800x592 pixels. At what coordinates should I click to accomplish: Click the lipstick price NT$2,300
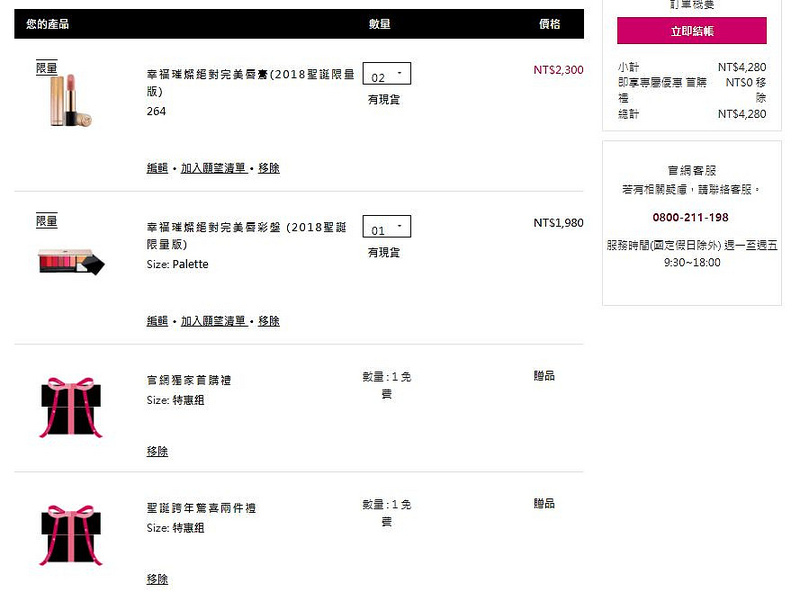point(558,70)
